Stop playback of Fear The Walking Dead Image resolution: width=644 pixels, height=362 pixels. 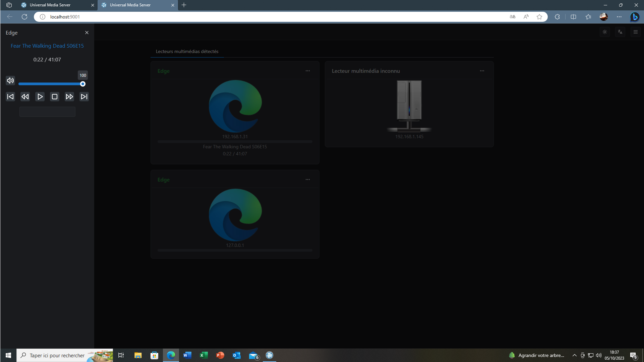[55, 97]
